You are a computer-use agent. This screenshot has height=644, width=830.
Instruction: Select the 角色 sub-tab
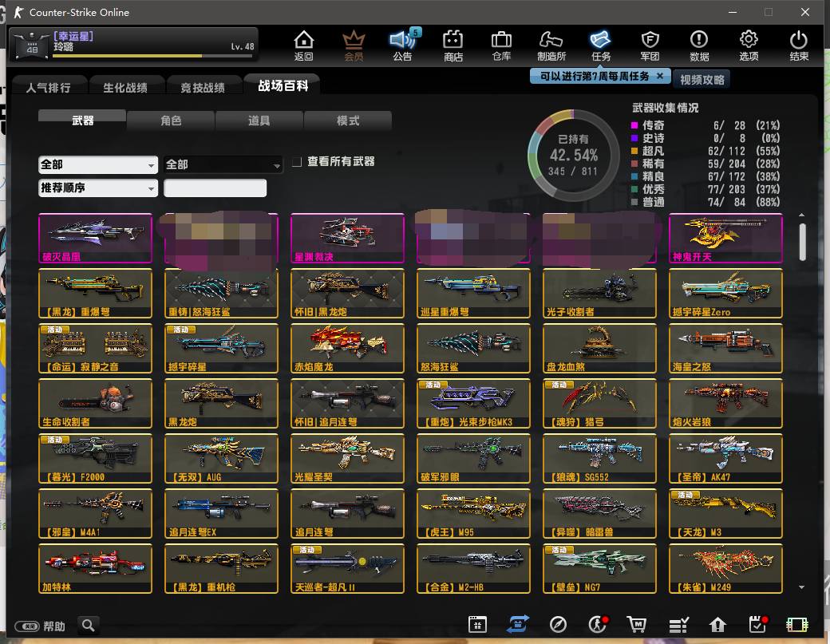171,121
